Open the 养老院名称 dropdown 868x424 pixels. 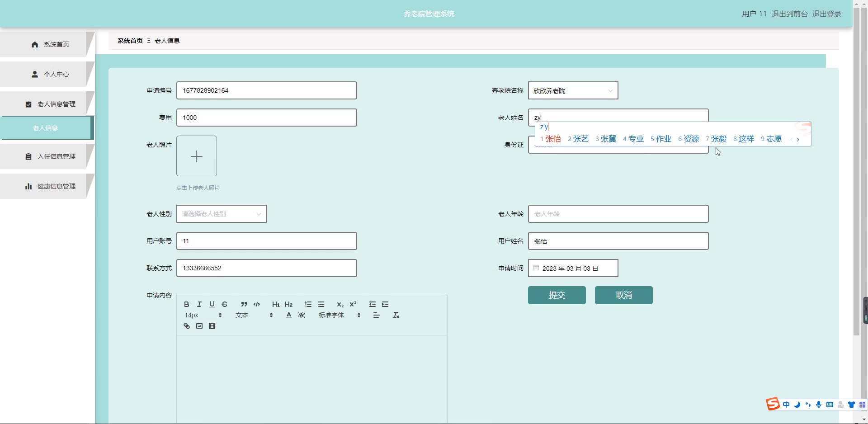pos(573,90)
